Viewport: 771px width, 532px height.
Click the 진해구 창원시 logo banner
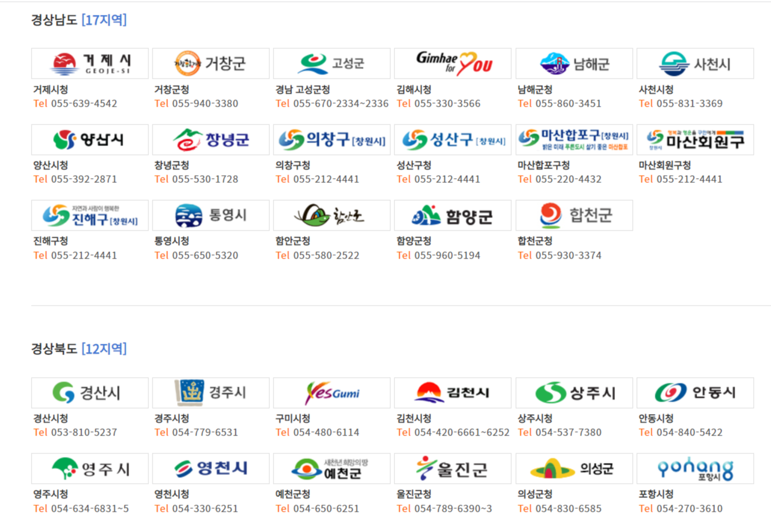90,216
